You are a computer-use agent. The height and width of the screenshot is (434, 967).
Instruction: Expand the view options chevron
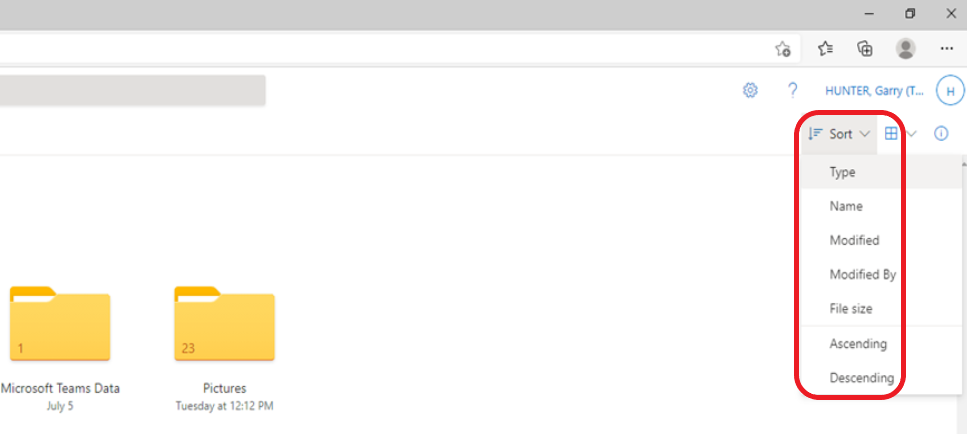912,133
